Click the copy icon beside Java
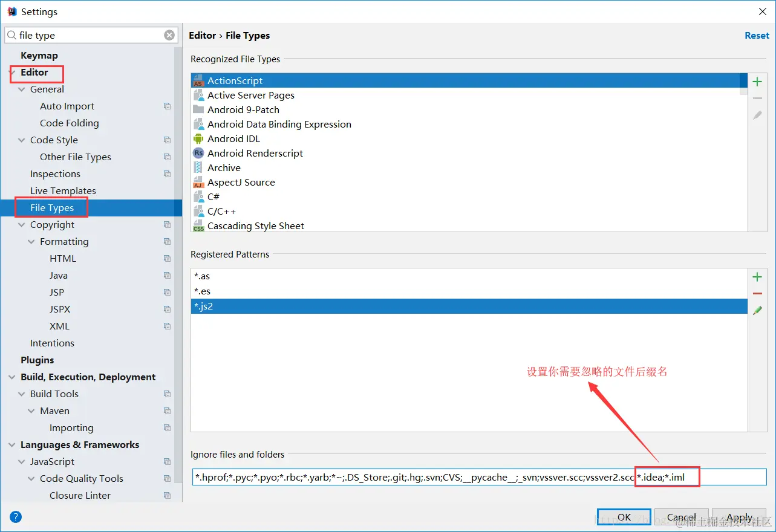The width and height of the screenshot is (776, 532). (x=167, y=276)
